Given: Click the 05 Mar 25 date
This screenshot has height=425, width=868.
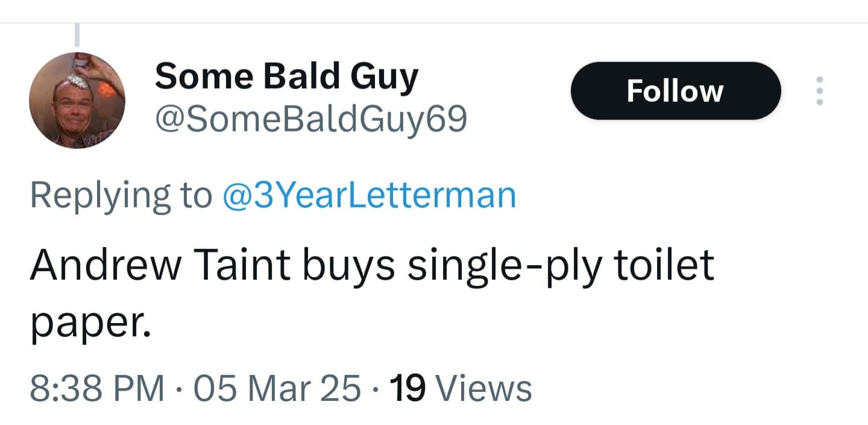Looking at the screenshot, I should 277,388.
